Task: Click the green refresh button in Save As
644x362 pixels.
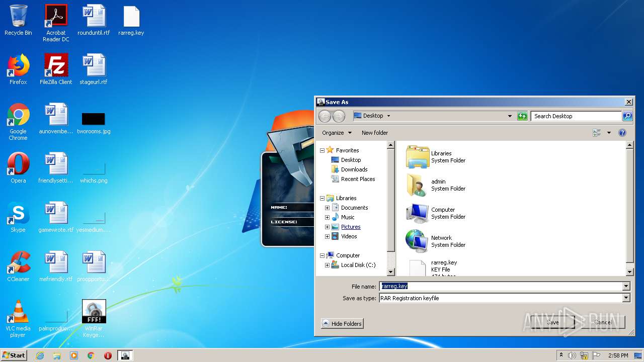Action: tap(522, 116)
